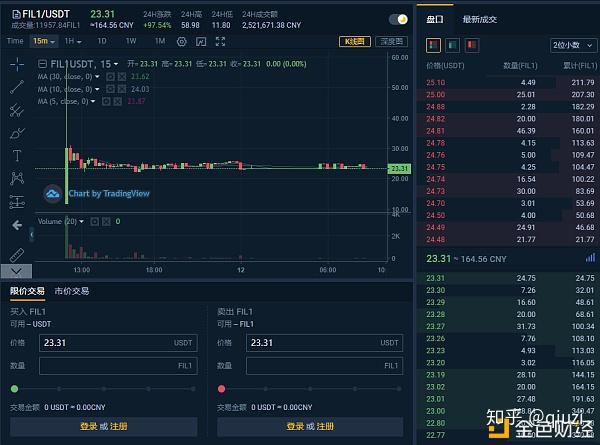The width and height of the screenshot is (600, 445).
Task: Click the back arrow icon in chart toolbar
Action: tap(17, 225)
